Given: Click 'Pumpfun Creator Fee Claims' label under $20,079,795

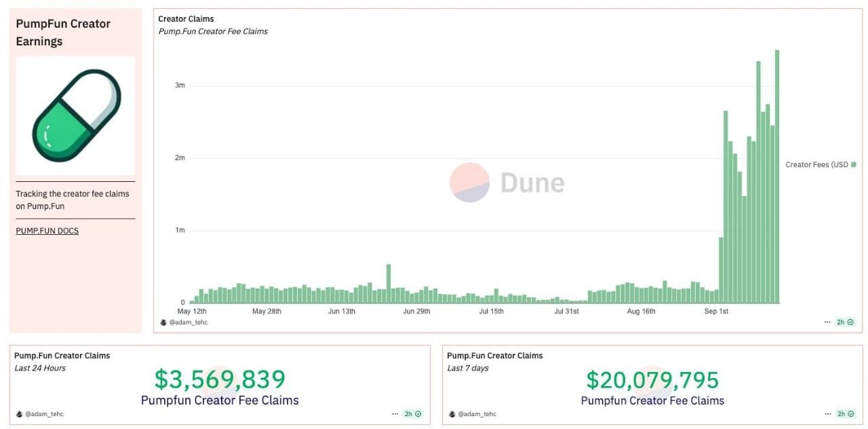Looking at the screenshot, I should (652, 400).
